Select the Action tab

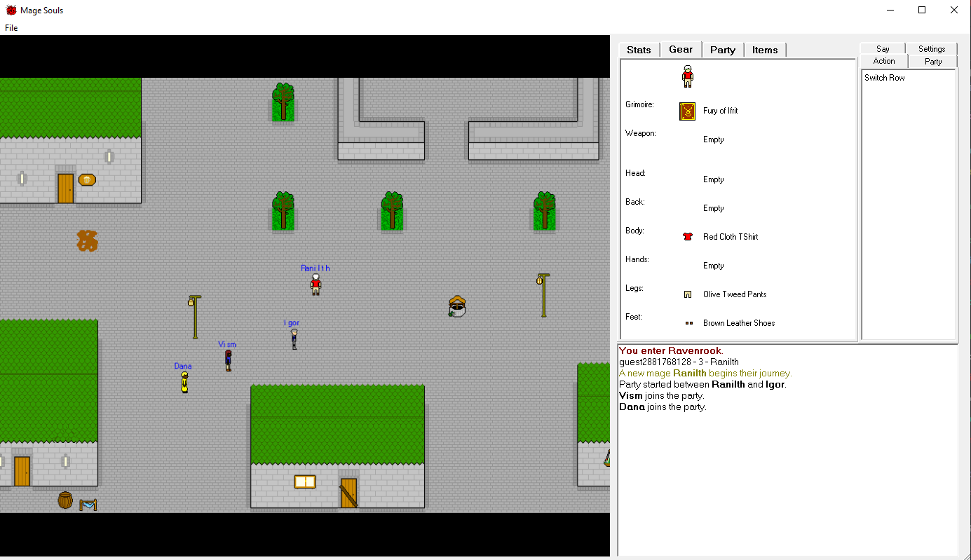pyautogui.click(x=884, y=61)
